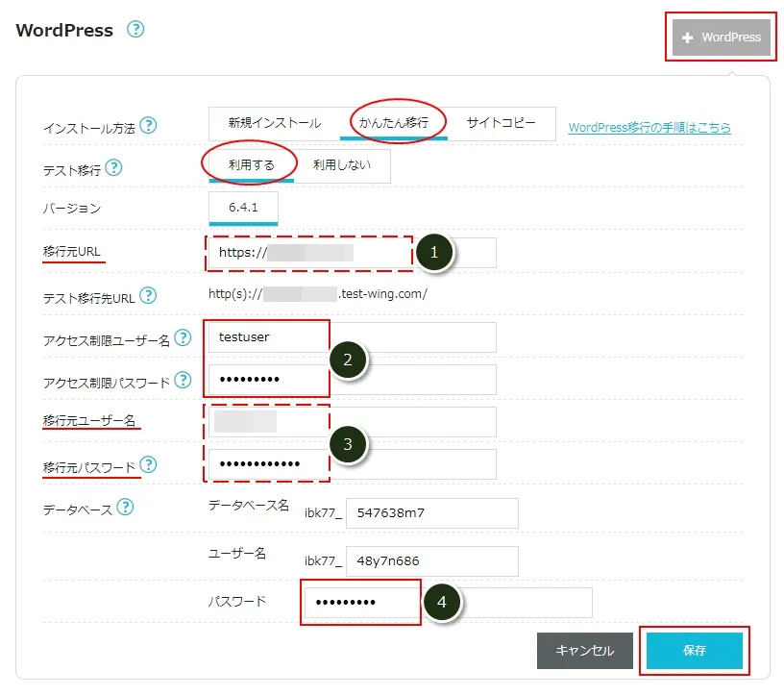Click the 移行元パスワード input field
784x696 pixels.
(x=353, y=463)
